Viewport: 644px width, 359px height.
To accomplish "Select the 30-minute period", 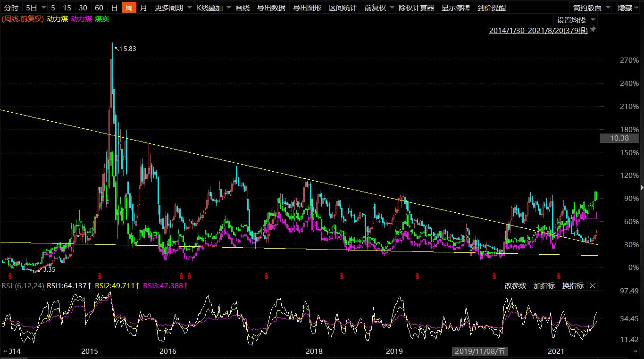I will pos(83,8).
